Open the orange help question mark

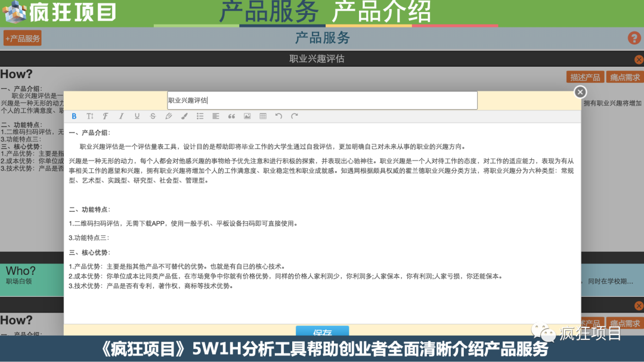(634, 38)
